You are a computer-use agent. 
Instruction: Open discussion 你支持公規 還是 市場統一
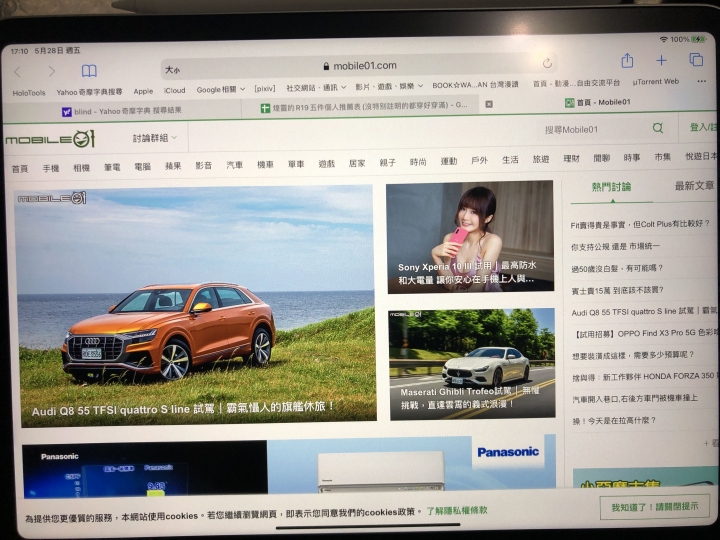(x=615, y=247)
